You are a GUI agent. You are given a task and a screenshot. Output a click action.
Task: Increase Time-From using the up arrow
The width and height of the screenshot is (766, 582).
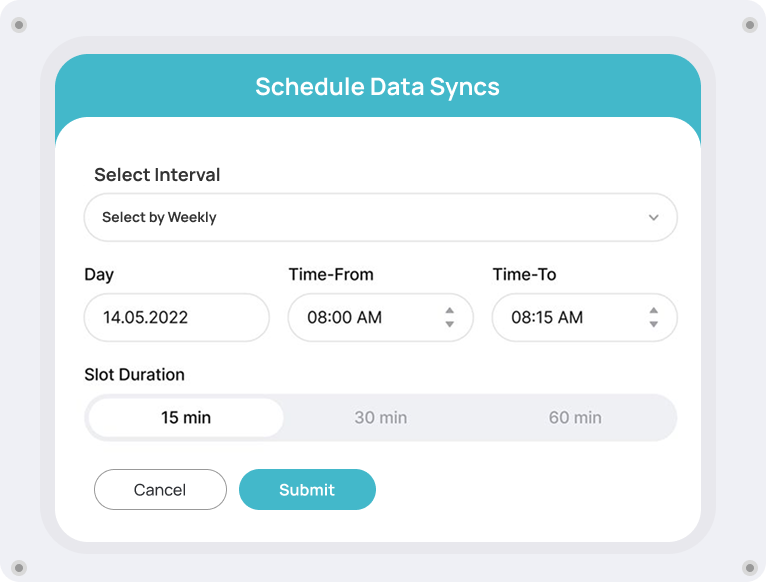[x=450, y=310]
